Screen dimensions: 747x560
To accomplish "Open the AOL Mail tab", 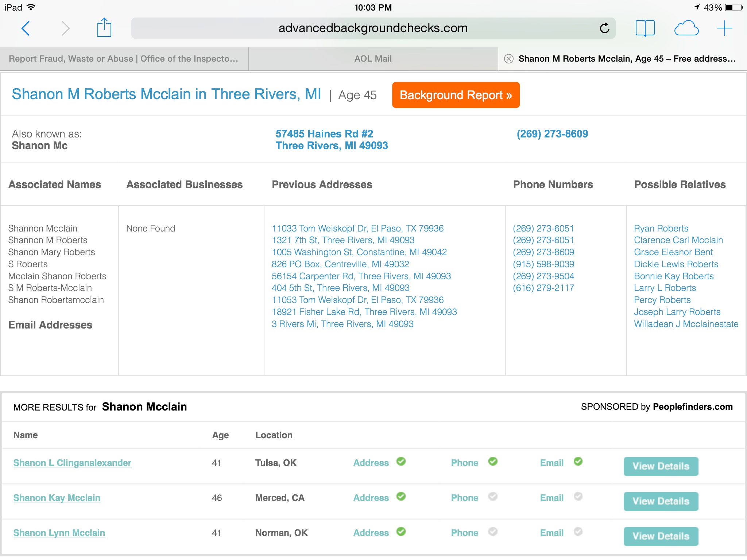I will (x=373, y=58).
